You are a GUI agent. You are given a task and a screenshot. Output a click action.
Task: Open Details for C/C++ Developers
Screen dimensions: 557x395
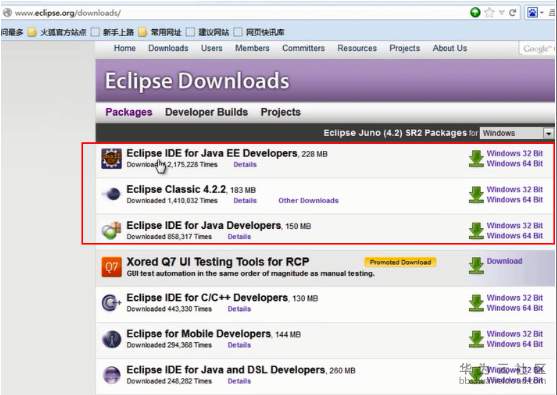coord(239,309)
